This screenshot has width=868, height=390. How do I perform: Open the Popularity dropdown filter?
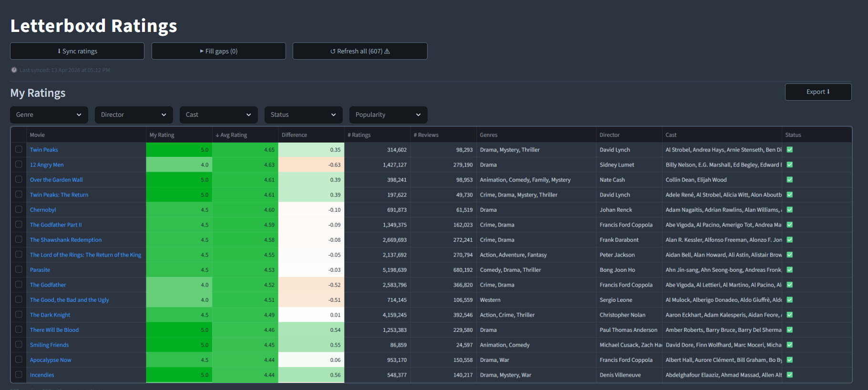[x=388, y=115]
